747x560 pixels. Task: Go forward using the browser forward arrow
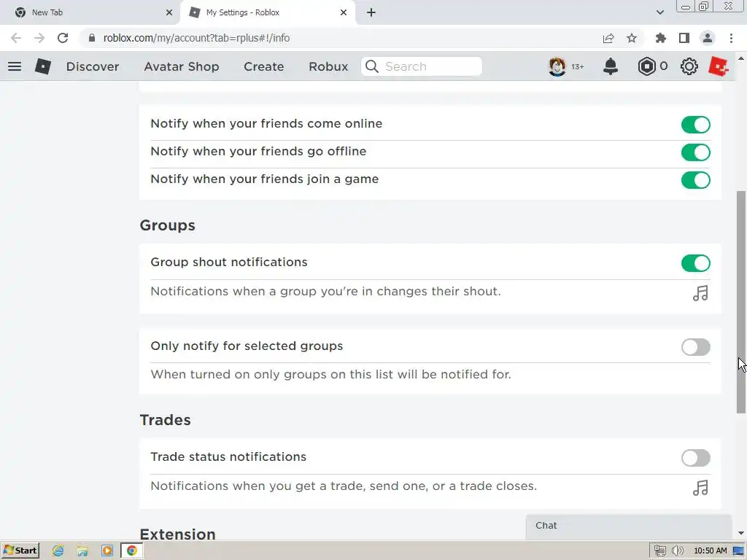coord(39,38)
